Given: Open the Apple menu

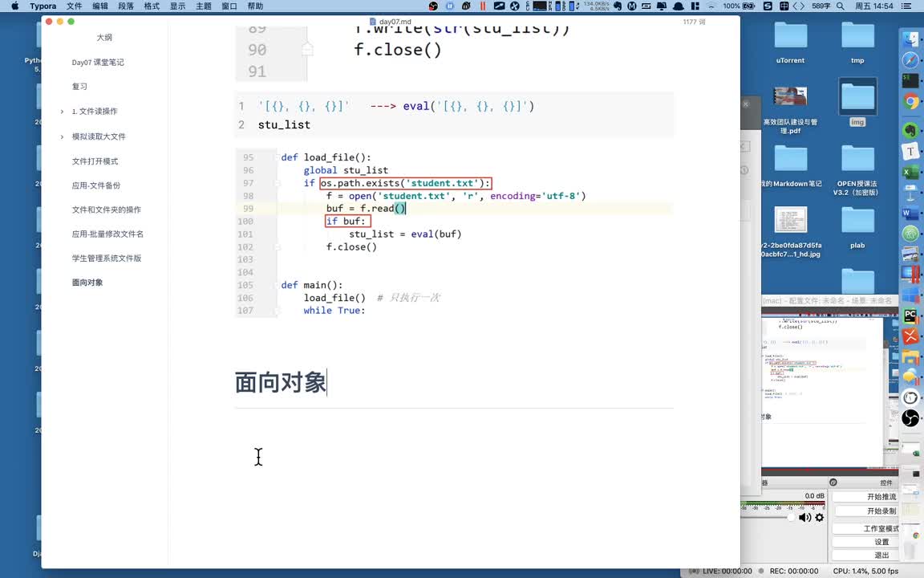Looking at the screenshot, I should (14, 6).
